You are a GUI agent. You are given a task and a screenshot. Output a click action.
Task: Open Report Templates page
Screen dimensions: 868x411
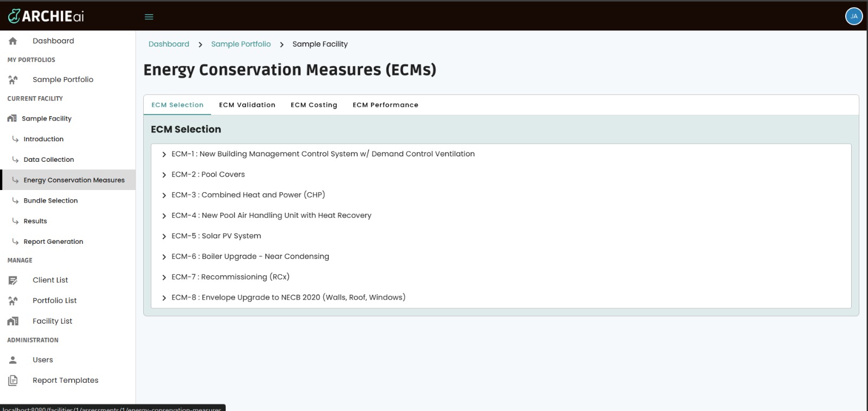point(66,380)
